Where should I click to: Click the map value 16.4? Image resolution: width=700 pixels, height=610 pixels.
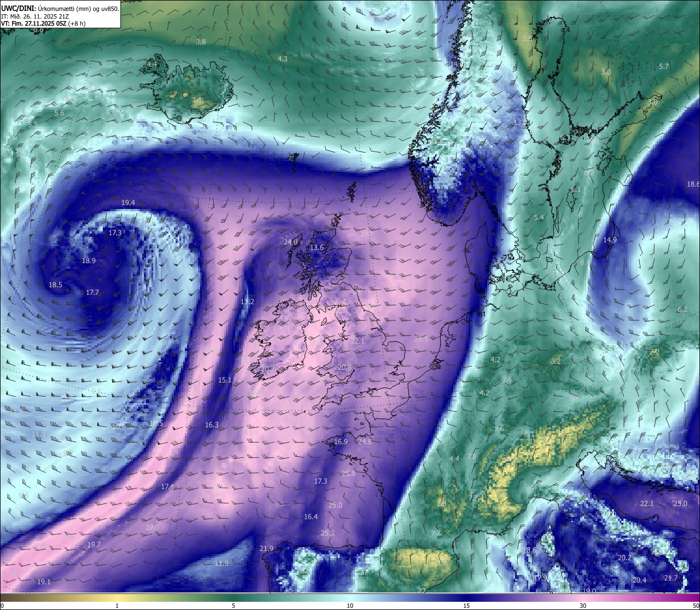pyautogui.click(x=311, y=516)
